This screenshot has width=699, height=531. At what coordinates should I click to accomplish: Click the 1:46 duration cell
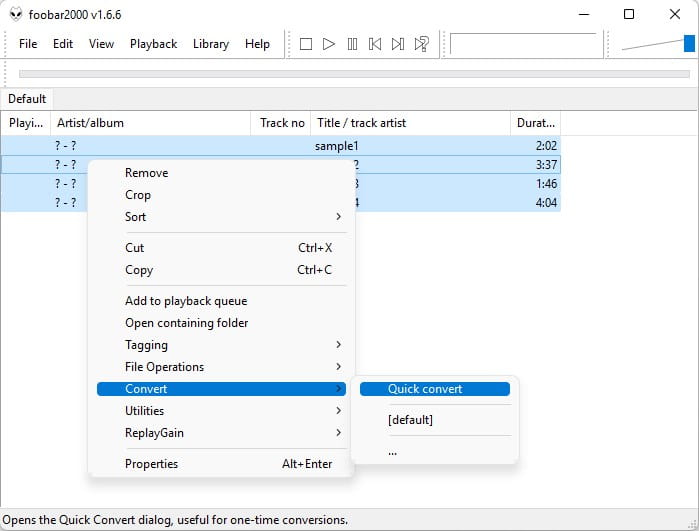(546, 184)
